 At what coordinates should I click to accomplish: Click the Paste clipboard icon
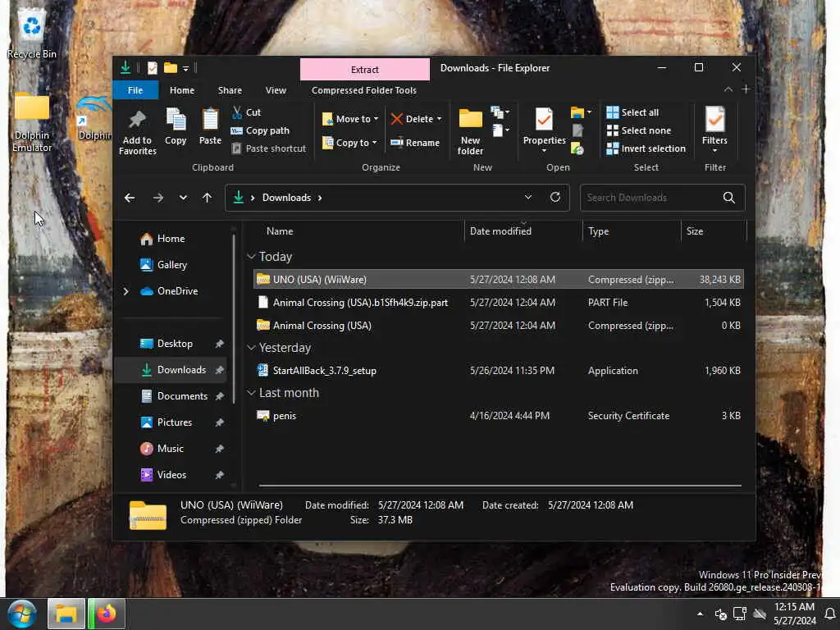(210, 127)
